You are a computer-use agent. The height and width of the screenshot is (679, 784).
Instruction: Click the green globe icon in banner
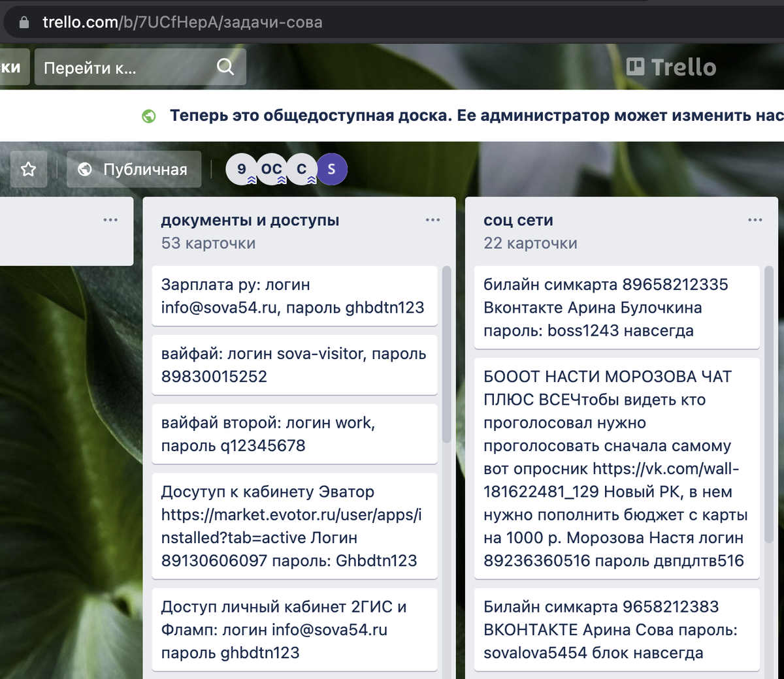pyautogui.click(x=149, y=116)
